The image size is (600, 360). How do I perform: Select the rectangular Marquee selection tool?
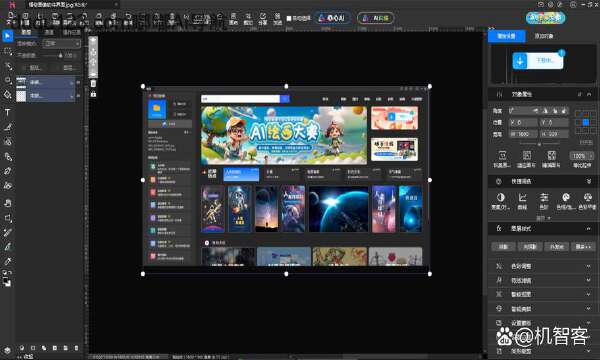7,51
